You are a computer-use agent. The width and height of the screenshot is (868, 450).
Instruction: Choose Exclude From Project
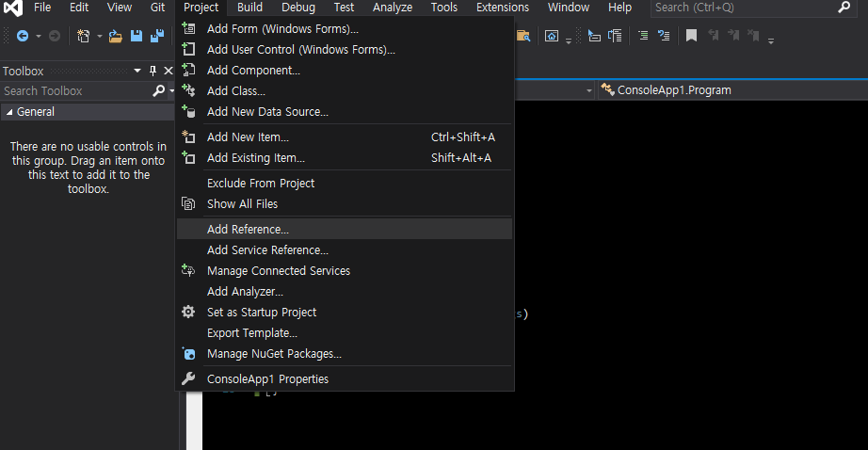[345, 184]
